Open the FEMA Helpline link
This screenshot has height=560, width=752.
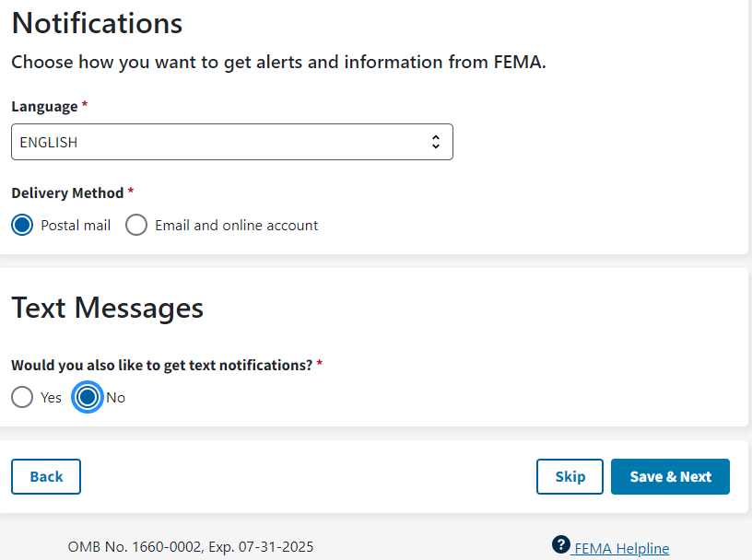tap(621, 548)
